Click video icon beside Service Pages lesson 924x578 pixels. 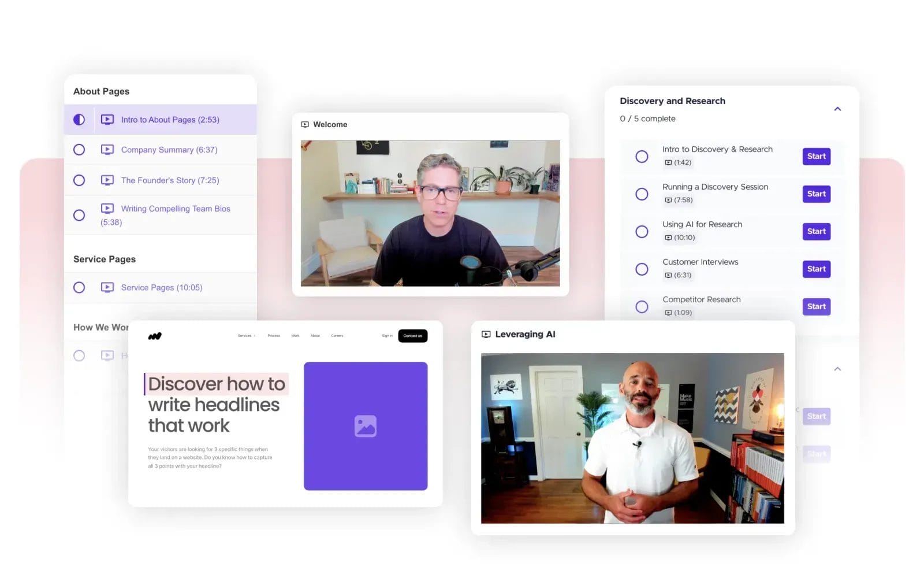point(107,287)
